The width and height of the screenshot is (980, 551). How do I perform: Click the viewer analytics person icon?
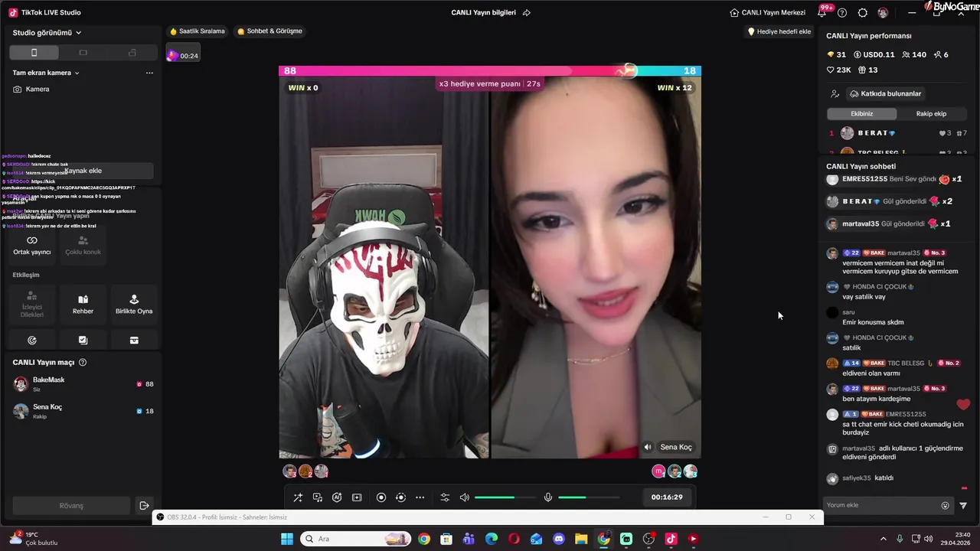point(835,93)
